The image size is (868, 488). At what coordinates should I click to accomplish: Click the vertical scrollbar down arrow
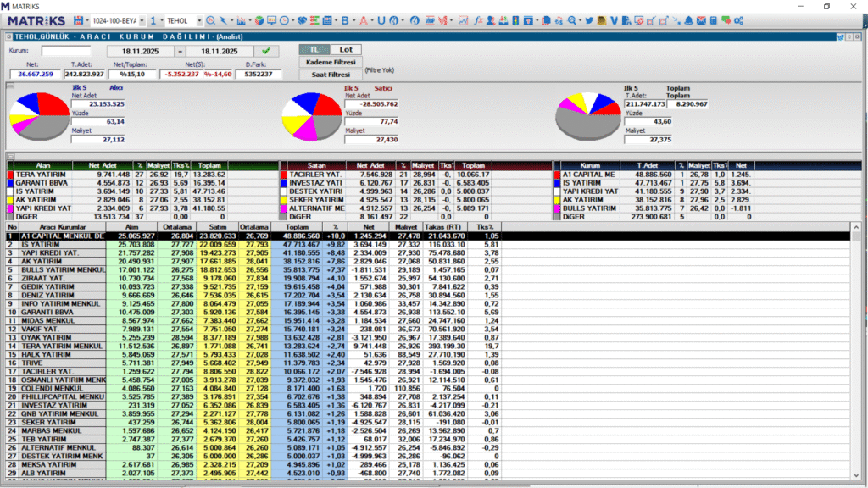pos(856,475)
